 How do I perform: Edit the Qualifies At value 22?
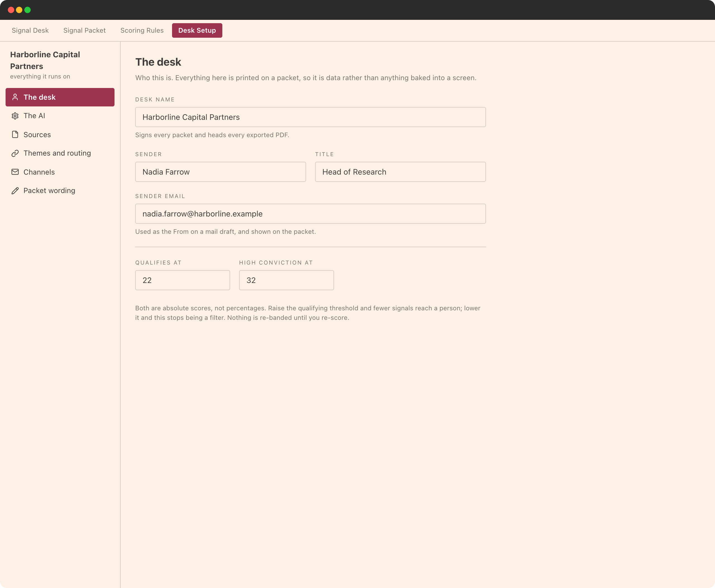183,280
